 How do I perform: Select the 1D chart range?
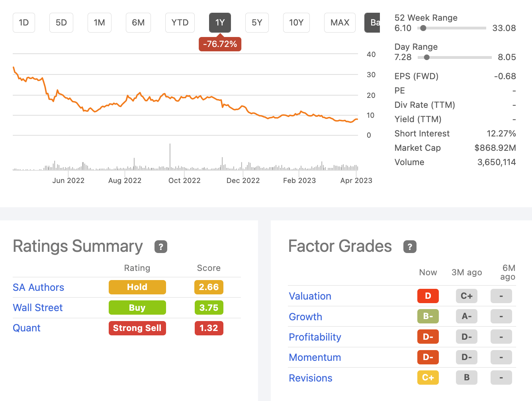[23, 23]
